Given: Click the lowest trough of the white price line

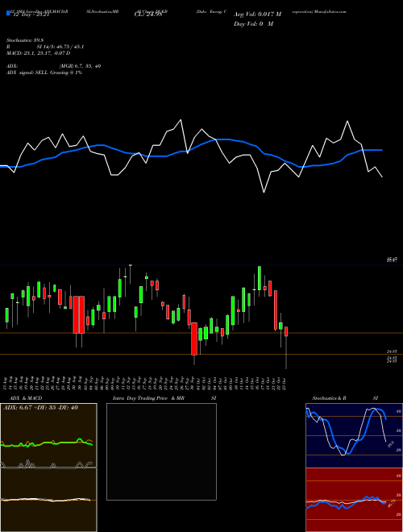Looking at the screenshot, I should 264,192.
